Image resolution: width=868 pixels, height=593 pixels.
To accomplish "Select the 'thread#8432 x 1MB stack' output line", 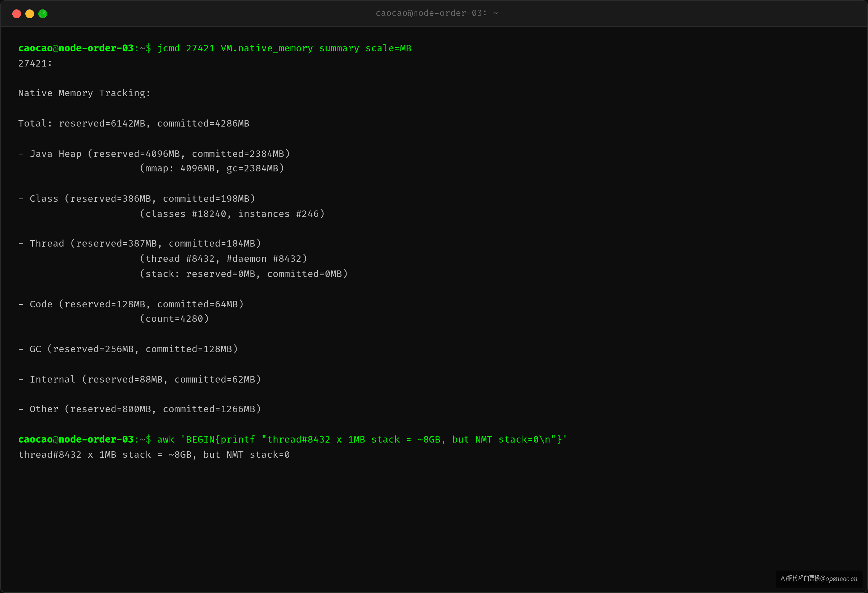I will pyautogui.click(x=154, y=455).
